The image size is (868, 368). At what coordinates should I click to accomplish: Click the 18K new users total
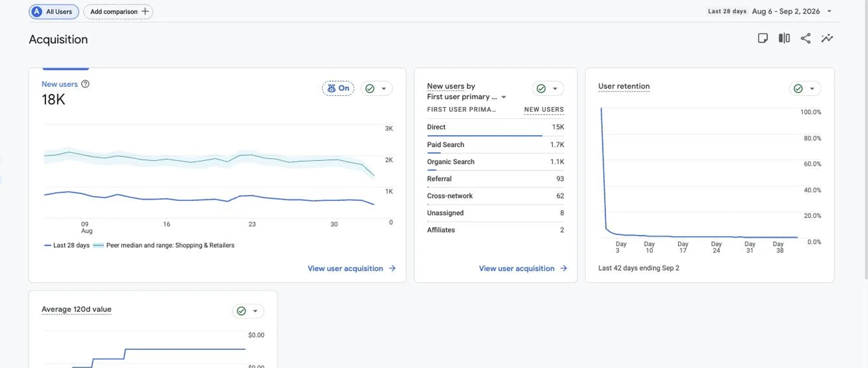pos(53,100)
